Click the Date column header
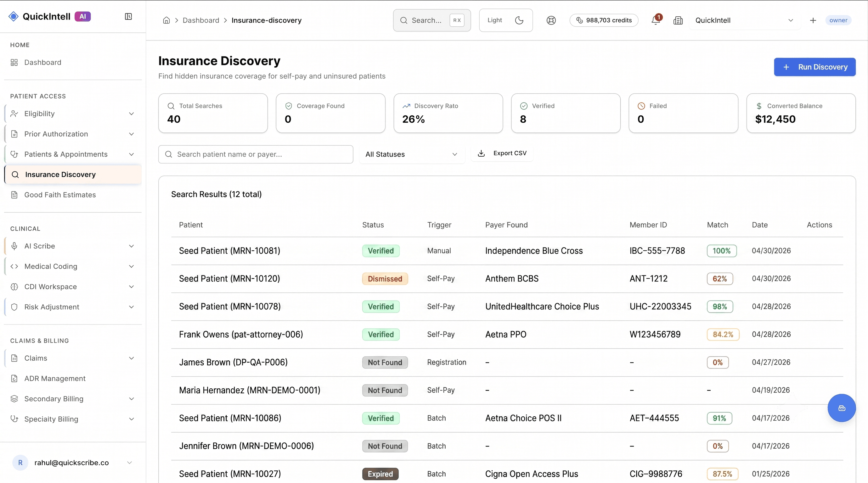 pyautogui.click(x=759, y=225)
